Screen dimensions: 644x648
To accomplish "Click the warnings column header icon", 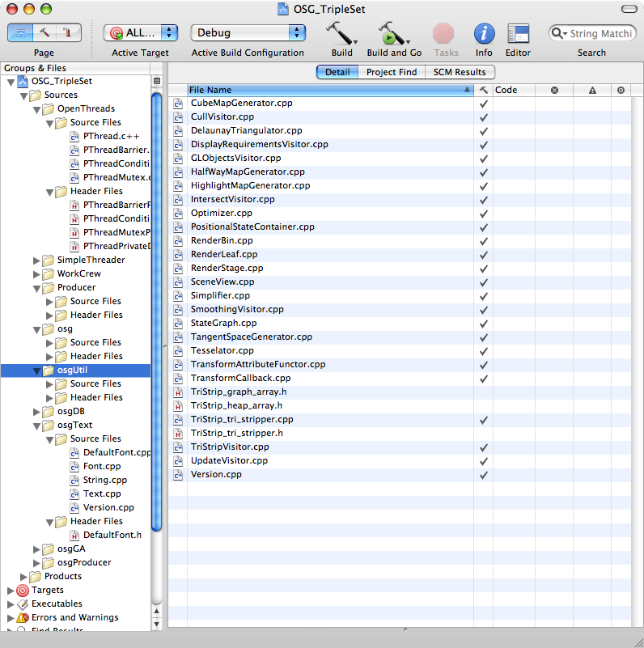I will pyautogui.click(x=592, y=90).
